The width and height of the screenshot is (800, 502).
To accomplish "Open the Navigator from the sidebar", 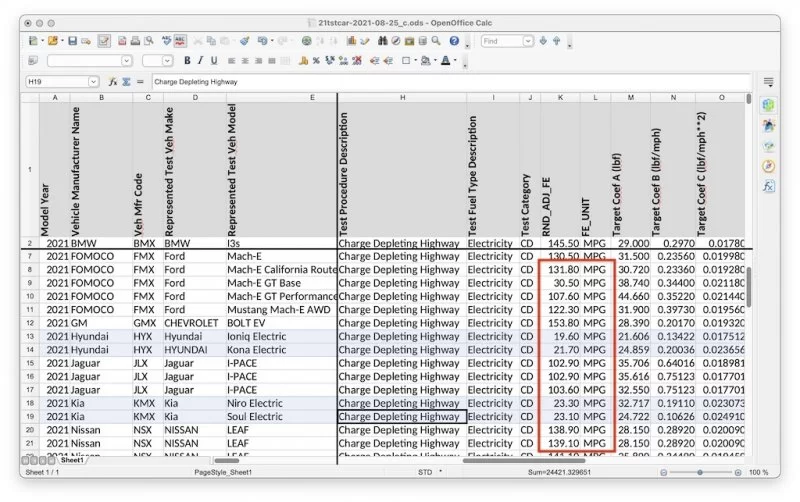I will 768,166.
